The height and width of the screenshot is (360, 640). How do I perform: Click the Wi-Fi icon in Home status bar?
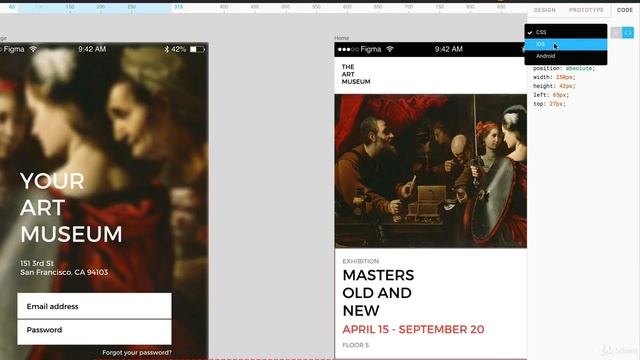click(390, 49)
